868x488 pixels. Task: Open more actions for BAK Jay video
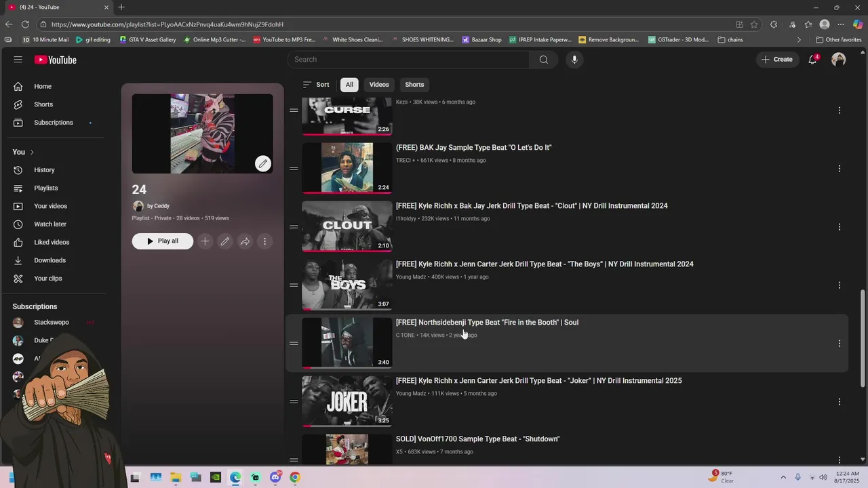click(x=840, y=169)
